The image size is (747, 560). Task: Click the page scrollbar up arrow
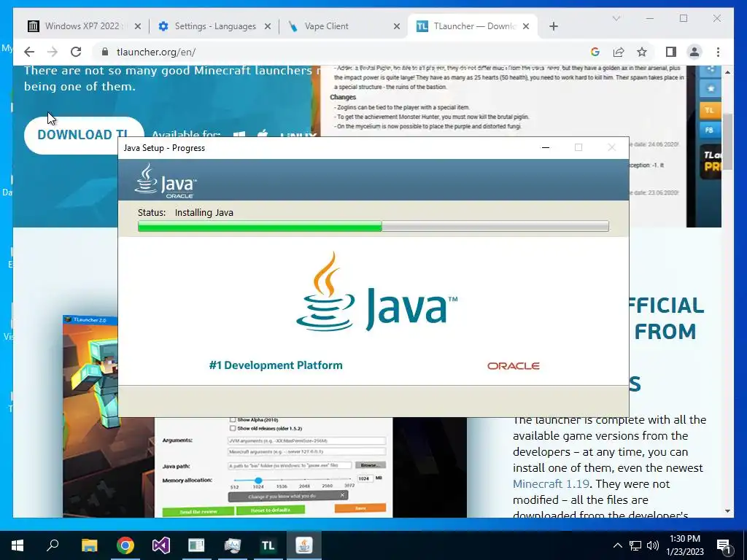[727, 72]
